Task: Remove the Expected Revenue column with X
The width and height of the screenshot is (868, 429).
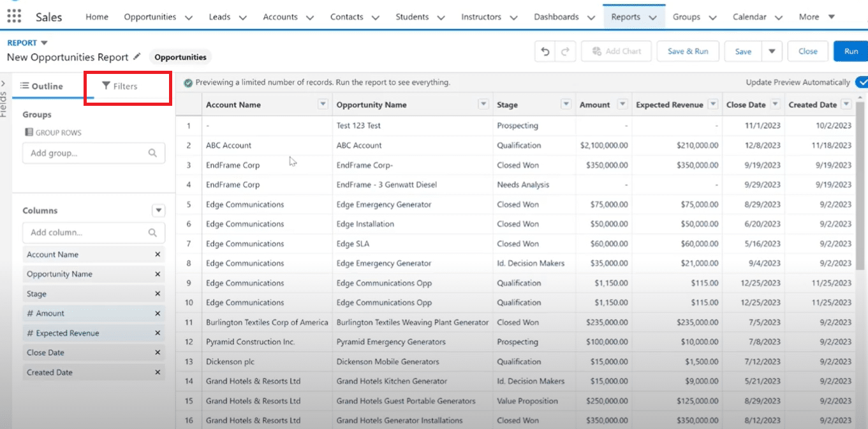Action: click(x=158, y=333)
